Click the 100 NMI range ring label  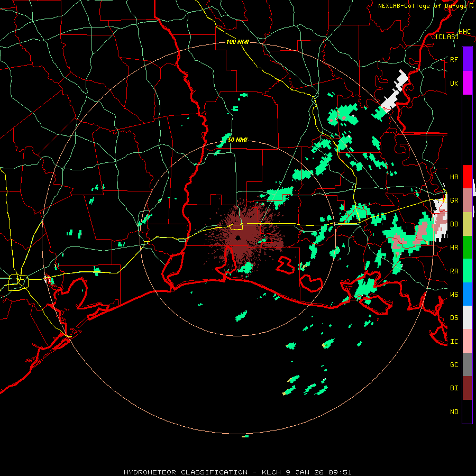[x=237, y=42]
